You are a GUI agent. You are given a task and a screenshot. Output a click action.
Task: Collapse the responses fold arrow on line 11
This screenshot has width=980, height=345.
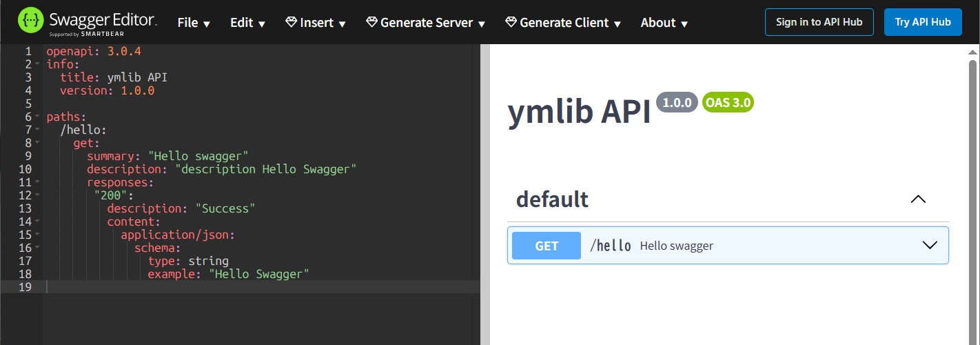(37, 182)
